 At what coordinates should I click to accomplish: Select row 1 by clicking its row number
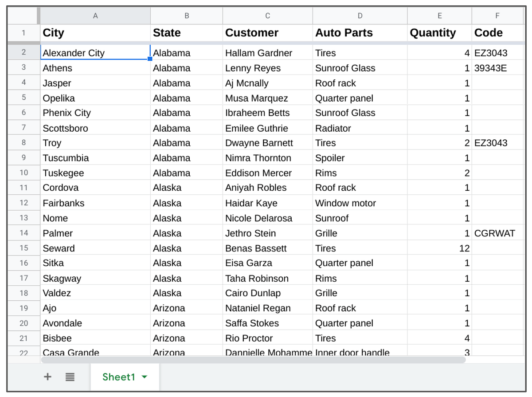[x=23, y=32]
